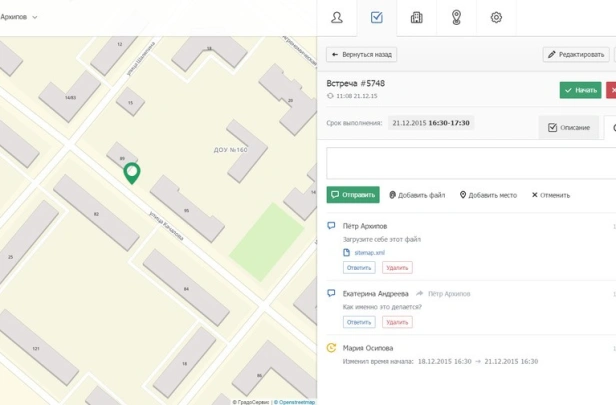
Task: Send comment with Отправить button
Action: point(353,195)
